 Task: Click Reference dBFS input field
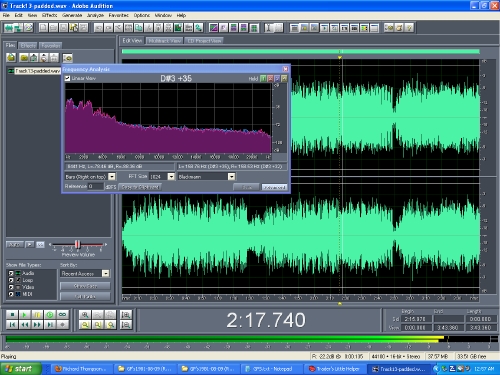(x=96, y=186)
